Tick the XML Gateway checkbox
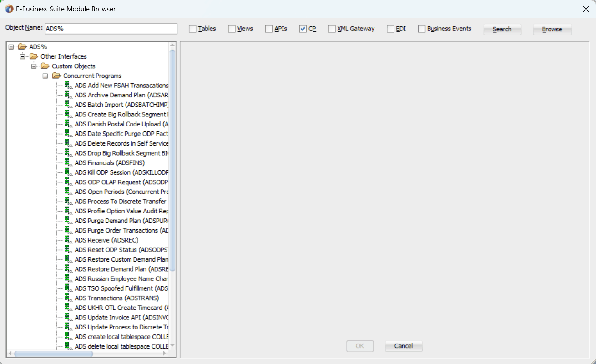This screenshot has width=596, height=364. pyautogui.click(x=332, y=29)
